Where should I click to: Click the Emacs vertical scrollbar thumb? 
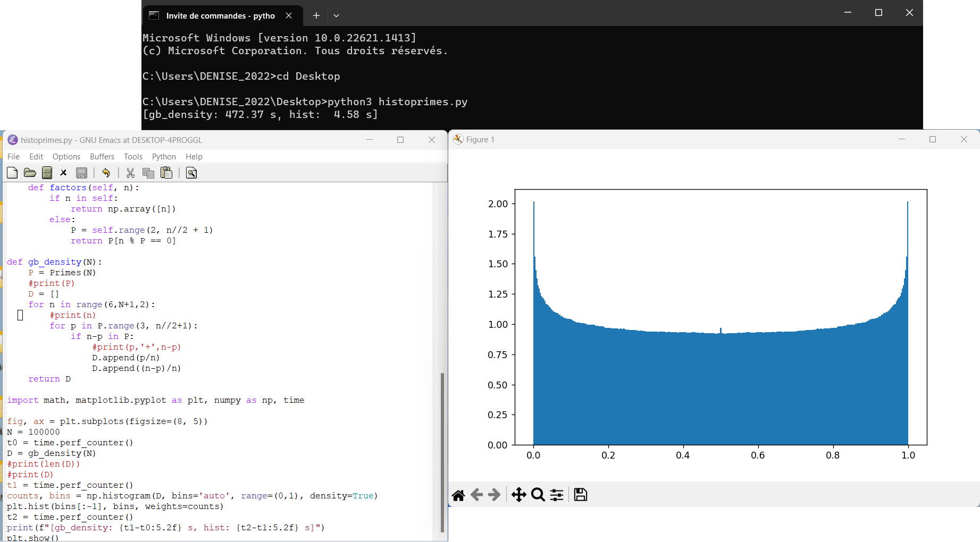tap(442, 452)
